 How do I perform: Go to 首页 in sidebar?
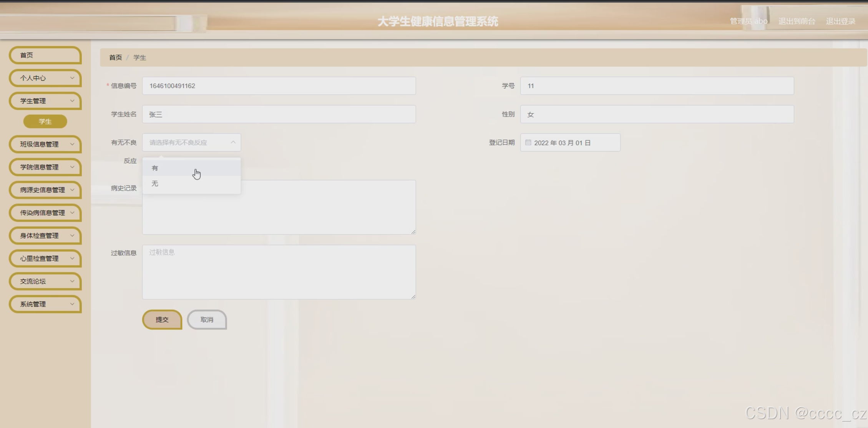point(45,55)
